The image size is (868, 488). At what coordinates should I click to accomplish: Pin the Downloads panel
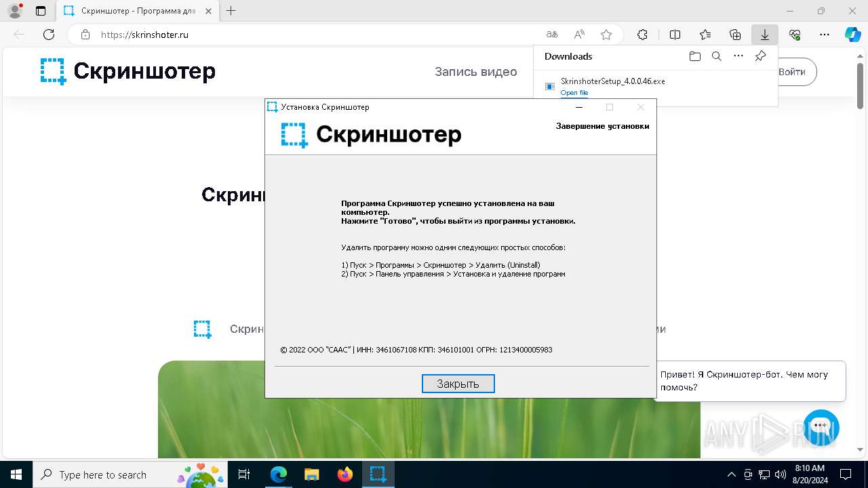[x=761, y=56]
